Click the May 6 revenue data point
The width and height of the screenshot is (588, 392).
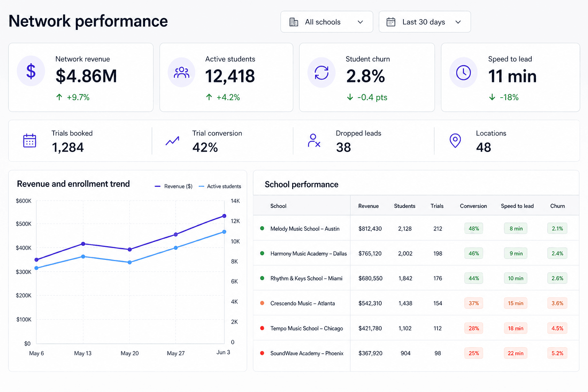coord(36,260)
